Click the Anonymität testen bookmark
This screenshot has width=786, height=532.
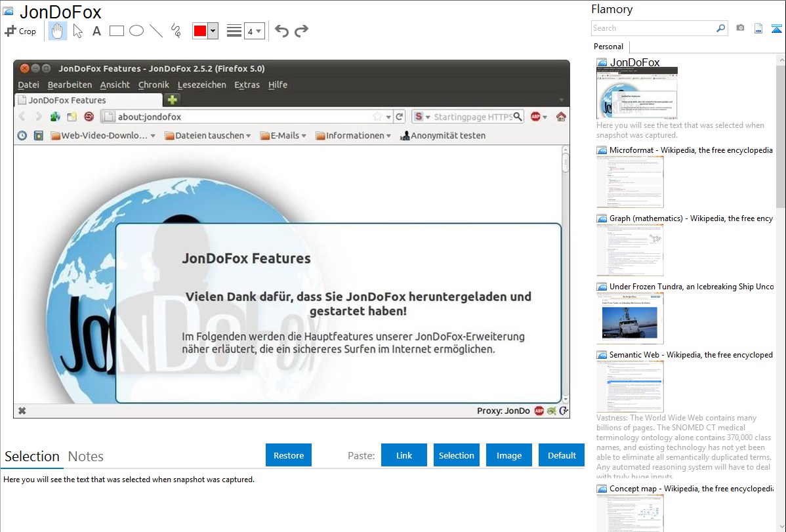tap(443, 135)
